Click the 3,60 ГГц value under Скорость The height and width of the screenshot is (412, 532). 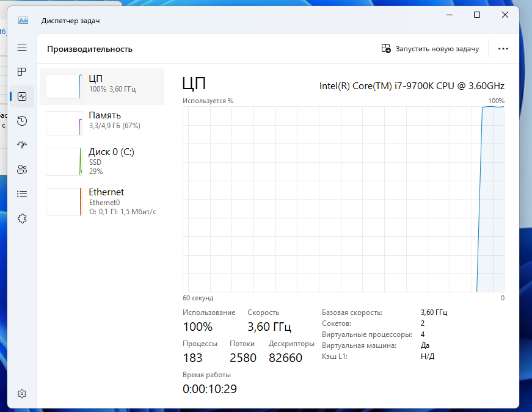[x=269, y=327]
